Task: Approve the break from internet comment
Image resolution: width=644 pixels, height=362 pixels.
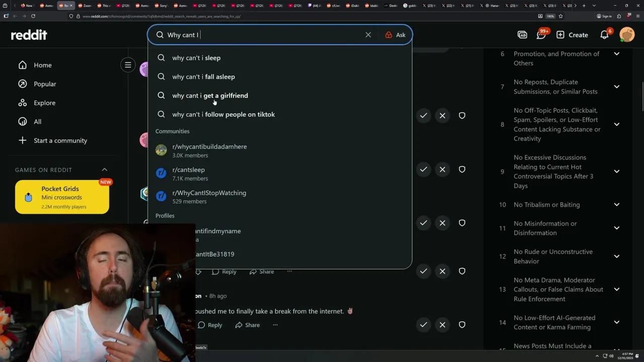Action: [x=424, y=325]
